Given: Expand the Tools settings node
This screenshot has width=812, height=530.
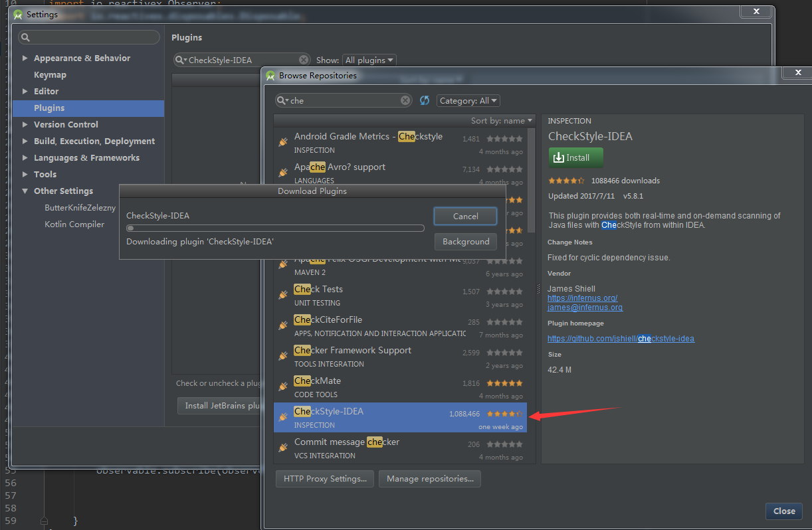Looking at the screenshot, I should [25, 175].
